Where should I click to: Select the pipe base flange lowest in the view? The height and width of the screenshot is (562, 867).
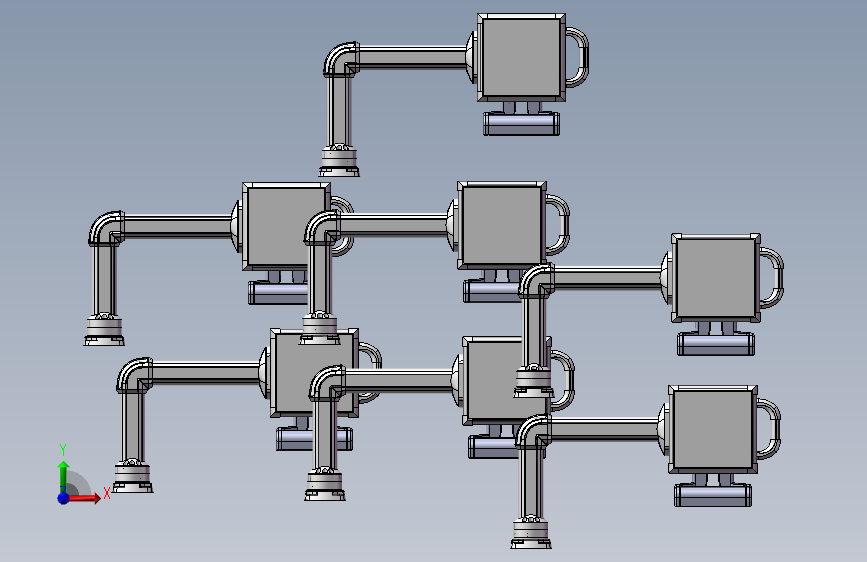pos(531,533)
